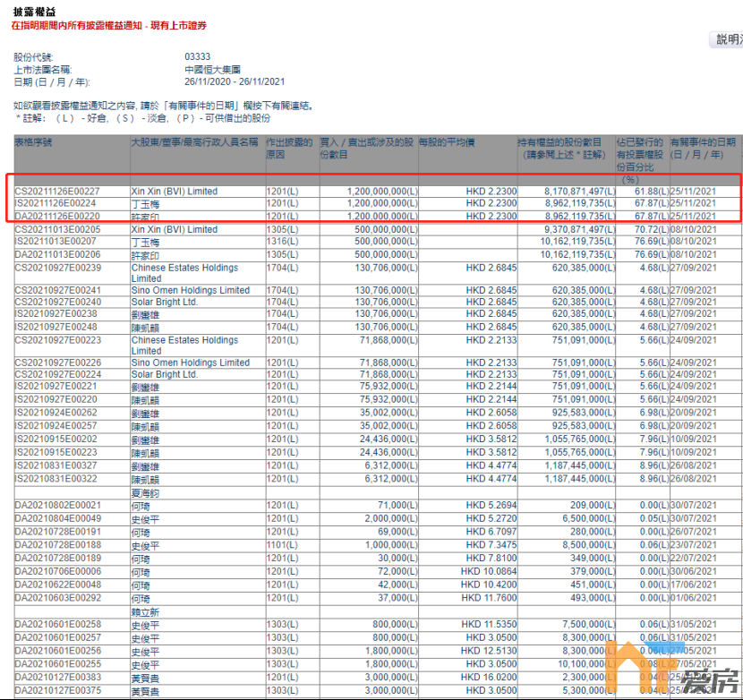Click Solar Bright Ltd. in row CS20210927E00224
The width and height of the screenshot is (743, 700).
[165, 374]
